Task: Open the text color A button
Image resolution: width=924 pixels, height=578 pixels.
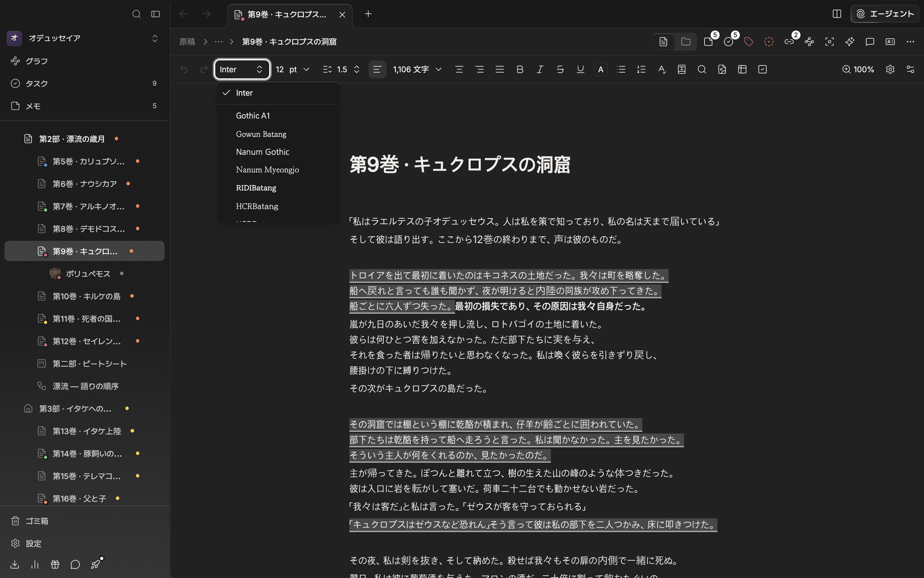Action: 601,70
